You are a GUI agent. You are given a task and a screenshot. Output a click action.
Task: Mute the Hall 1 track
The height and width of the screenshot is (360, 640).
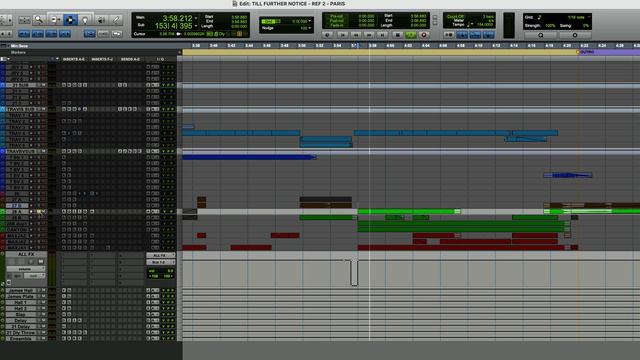(x=43, y=303)
